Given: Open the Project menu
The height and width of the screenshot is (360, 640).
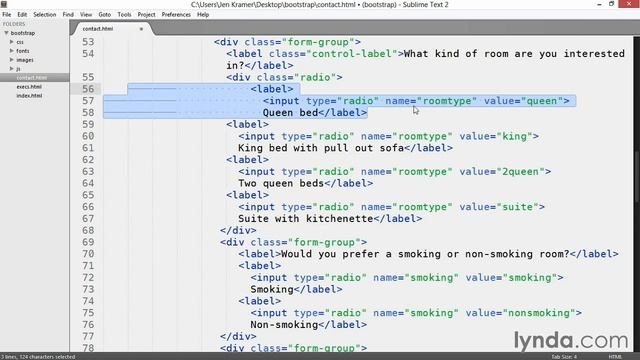Looking at the screenshot, I should 146,14.
